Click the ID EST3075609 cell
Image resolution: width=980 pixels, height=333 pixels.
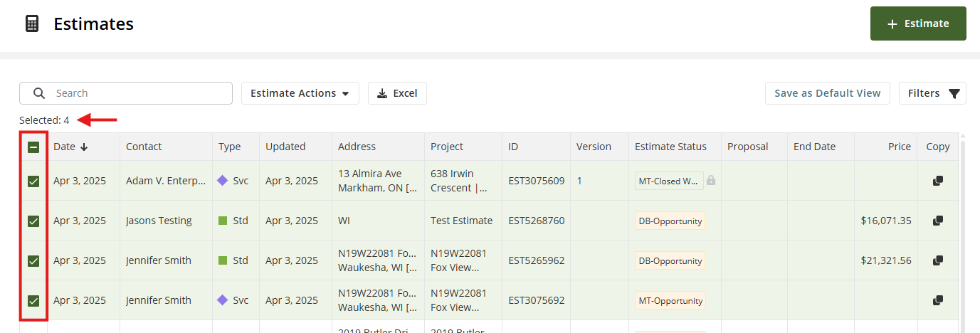pyautogui.click(x=536, y=181)
